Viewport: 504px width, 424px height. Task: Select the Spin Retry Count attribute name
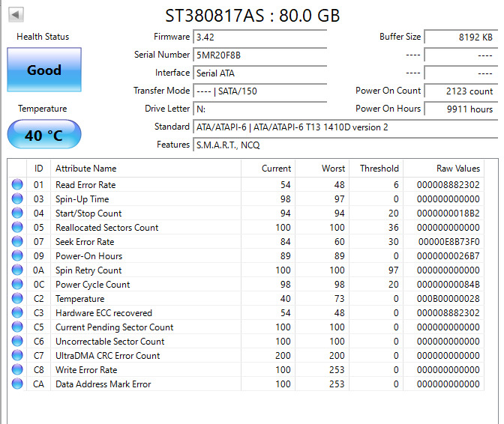[x=88, y=270]
